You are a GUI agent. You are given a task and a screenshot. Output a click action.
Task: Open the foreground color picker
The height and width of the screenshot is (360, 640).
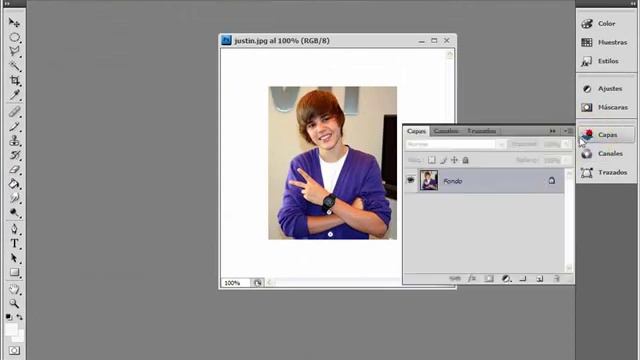(11, 329)
